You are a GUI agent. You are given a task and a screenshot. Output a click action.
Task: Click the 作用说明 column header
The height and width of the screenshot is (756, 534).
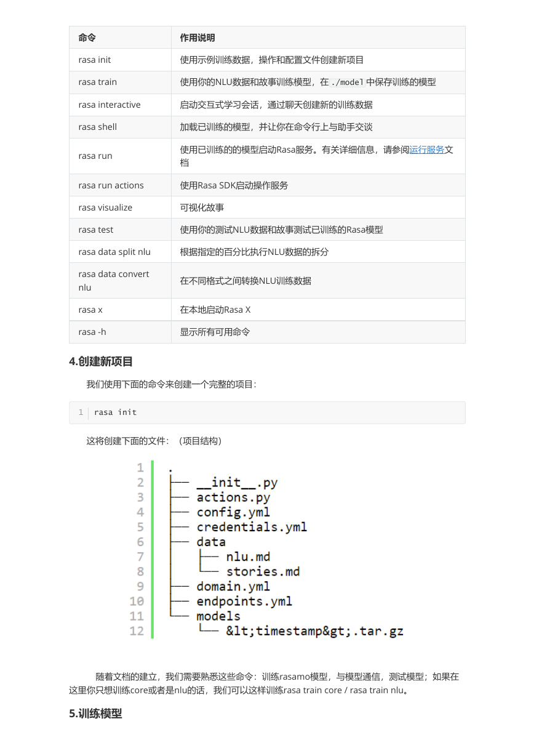click(x=318, y=38)
